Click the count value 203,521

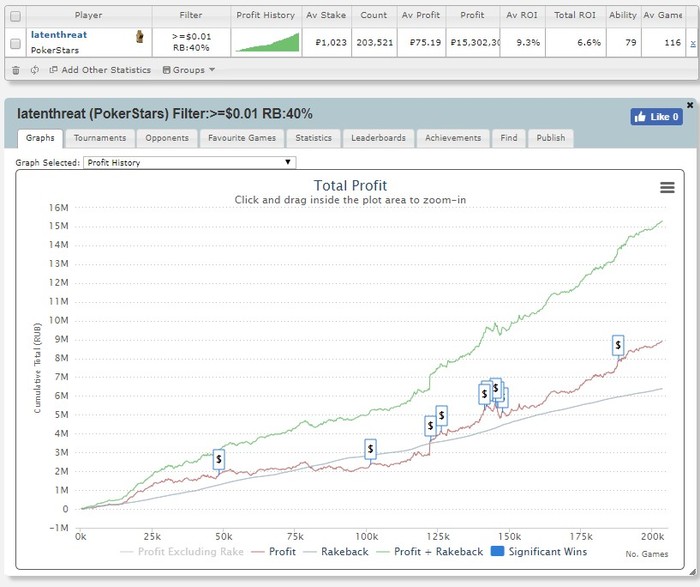(x=375, y=43)
